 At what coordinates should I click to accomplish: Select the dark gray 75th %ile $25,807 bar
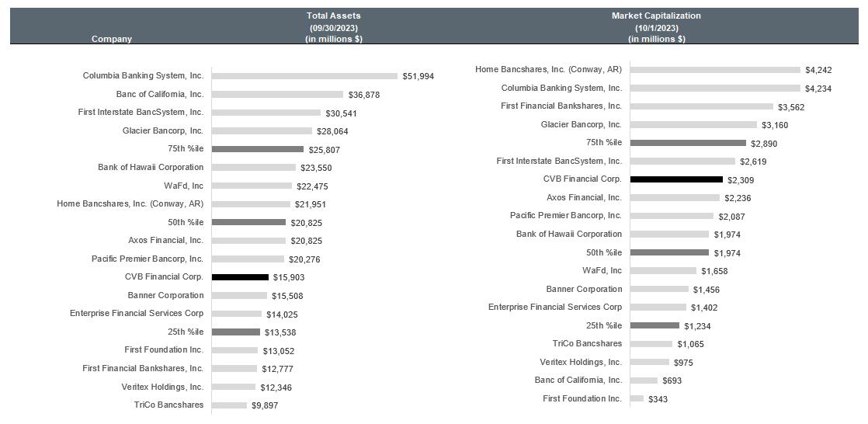coord(257,149)
